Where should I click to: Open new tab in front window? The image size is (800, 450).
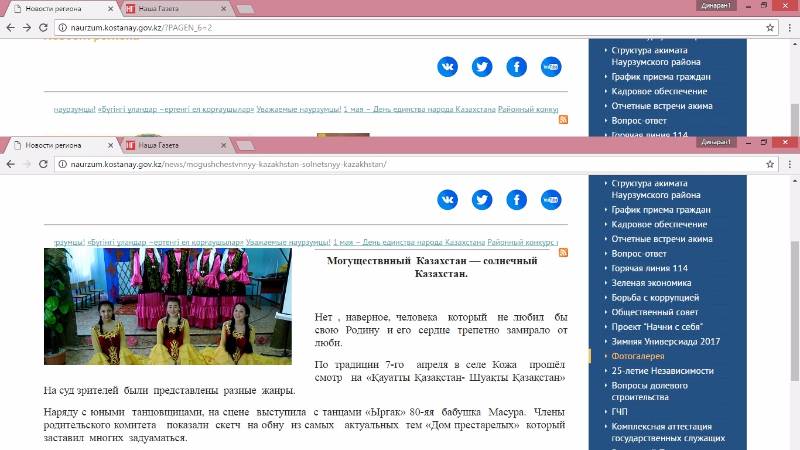pyautogui.click(x=245, y=146)
